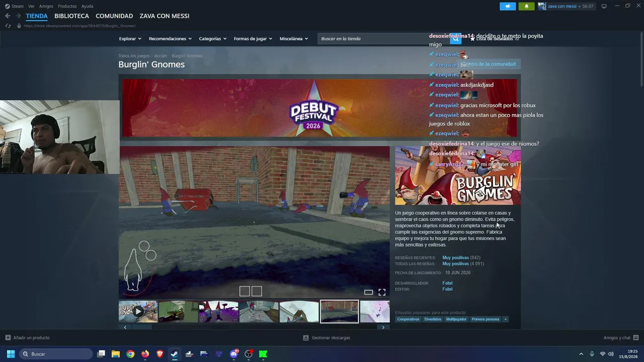This screenshot has width=644, height=362.
Task: Open the zava con messi account dropdown
Action: pyautogui.click(x=571, y=6)
